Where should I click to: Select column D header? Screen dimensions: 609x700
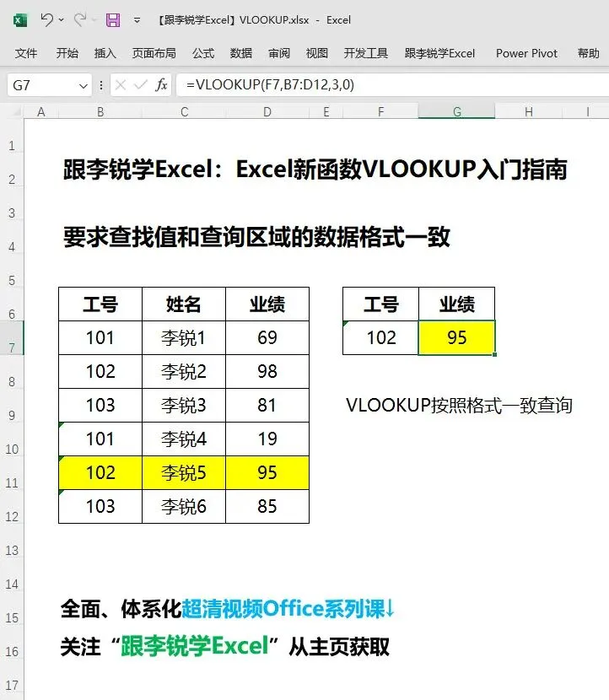267,111
